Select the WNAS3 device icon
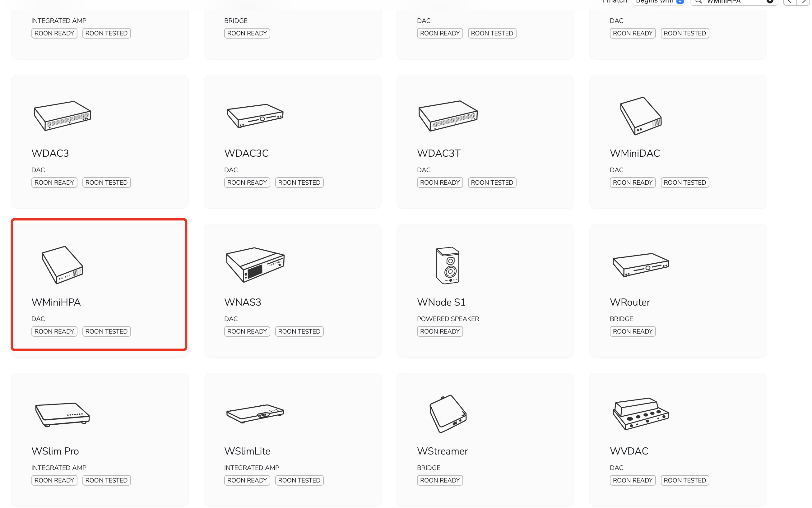The width and height of the screenshot is (812, 508). [255, 265]
